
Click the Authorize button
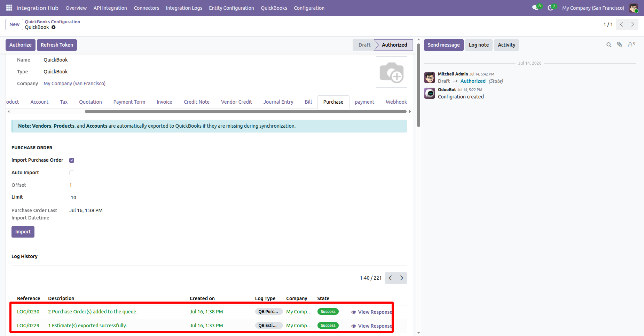(x=21, y=45)
